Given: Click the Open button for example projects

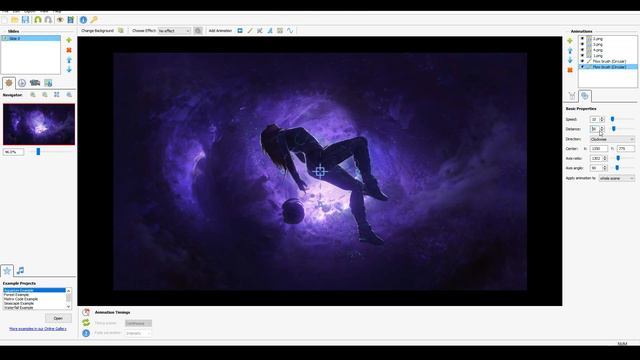Looking at the screenshot, I should click(x=58, y=318).
